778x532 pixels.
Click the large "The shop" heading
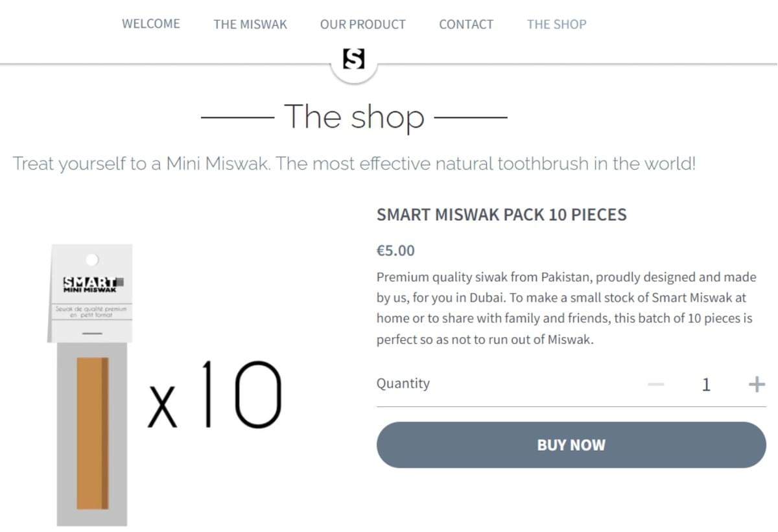354,117
